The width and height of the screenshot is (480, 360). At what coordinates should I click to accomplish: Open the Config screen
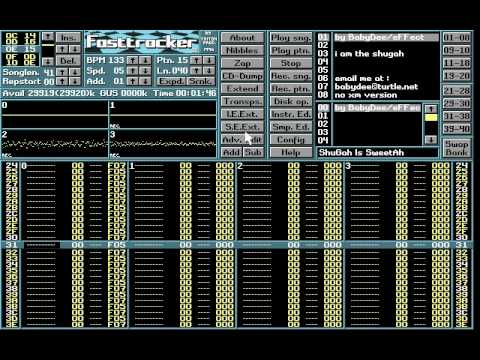click(x=291, y=140)
